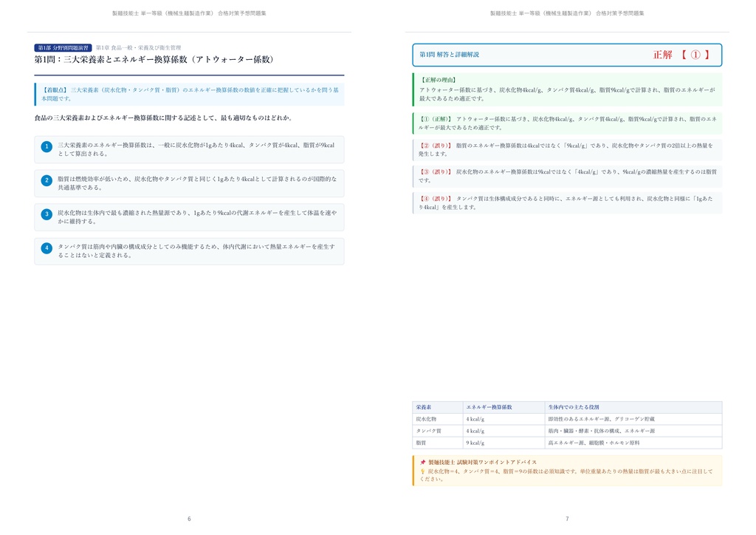Click the red circled ① in 正解 header
This screenshot has width=756, height=535.
point(695,55)
